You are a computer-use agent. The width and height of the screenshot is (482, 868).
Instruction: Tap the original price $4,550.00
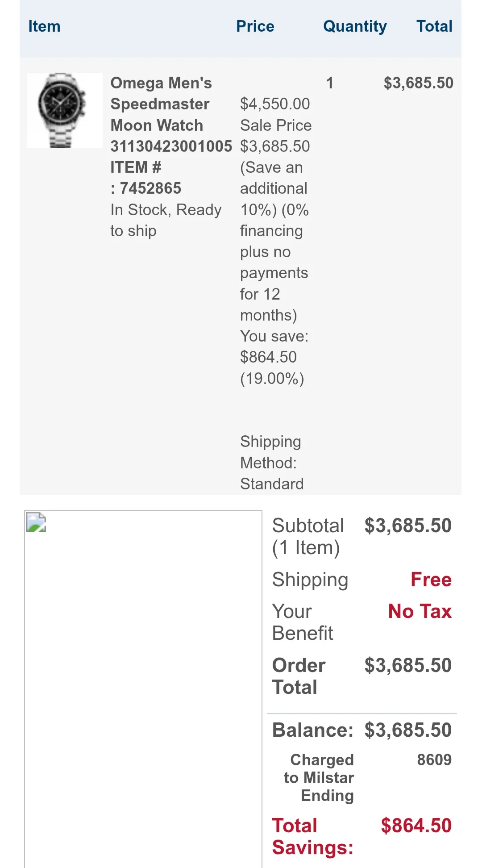(x=275, y=104)
